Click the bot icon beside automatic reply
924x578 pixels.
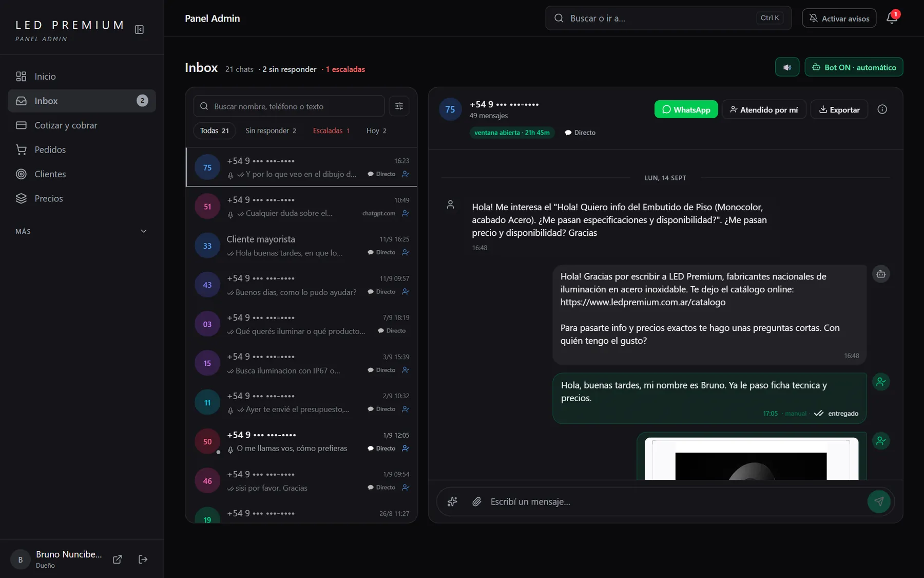tap(881, 274)
